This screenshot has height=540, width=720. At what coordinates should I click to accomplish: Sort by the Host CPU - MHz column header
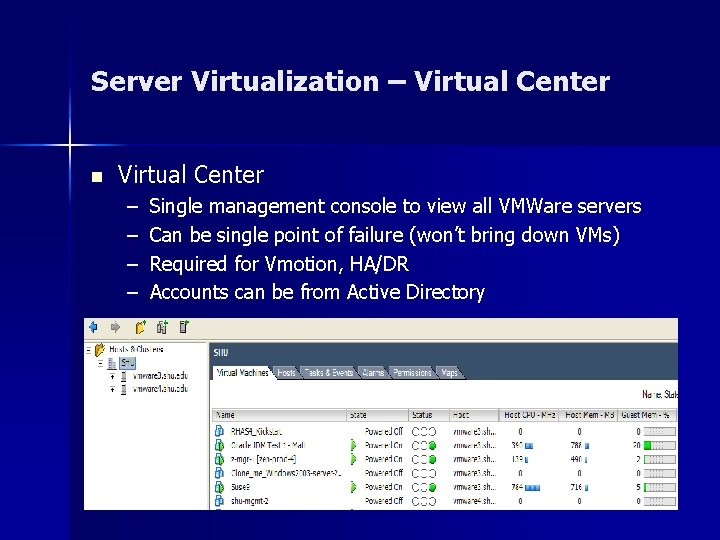click(x=529, y=415)
